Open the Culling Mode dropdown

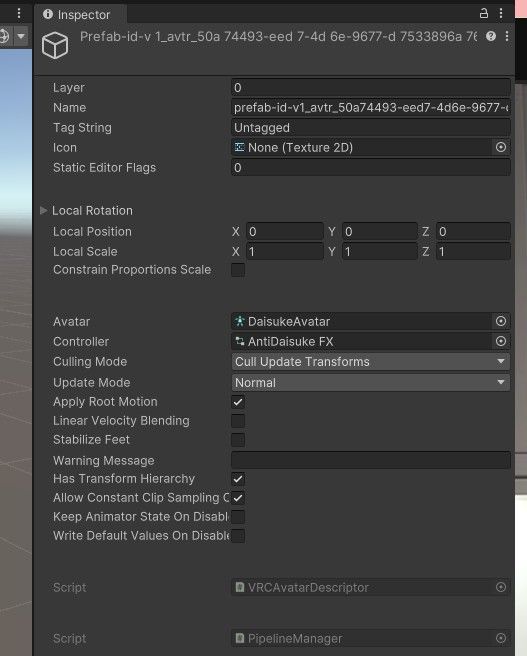click(x=371, y=361)
